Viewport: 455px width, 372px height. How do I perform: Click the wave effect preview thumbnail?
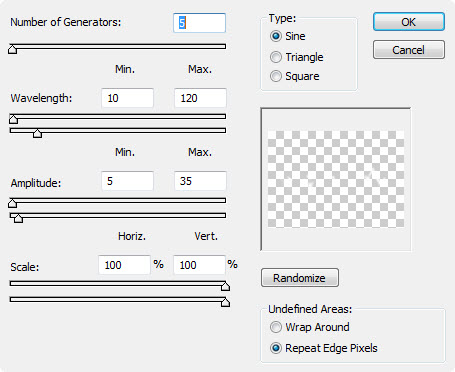click(x=336, y=179)
